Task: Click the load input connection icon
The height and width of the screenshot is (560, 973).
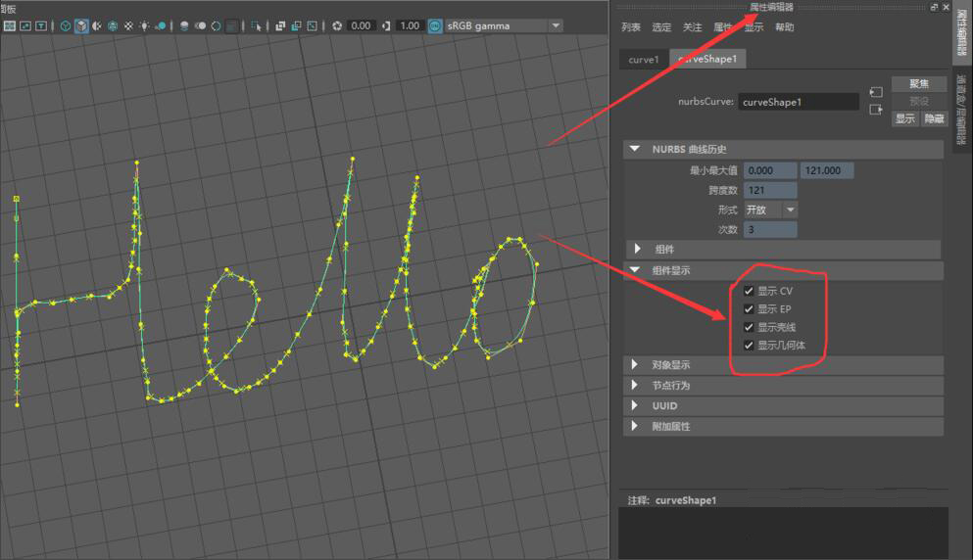Action: (875, 92)
